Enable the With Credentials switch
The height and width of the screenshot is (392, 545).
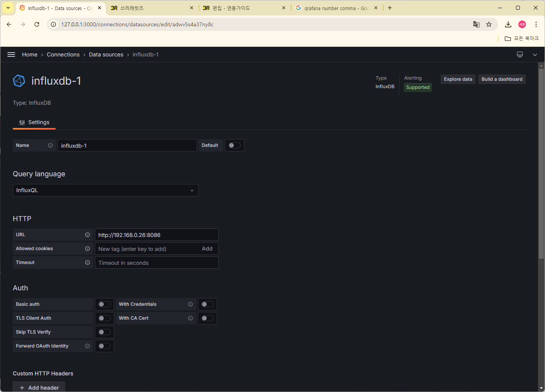click(207, 304)
